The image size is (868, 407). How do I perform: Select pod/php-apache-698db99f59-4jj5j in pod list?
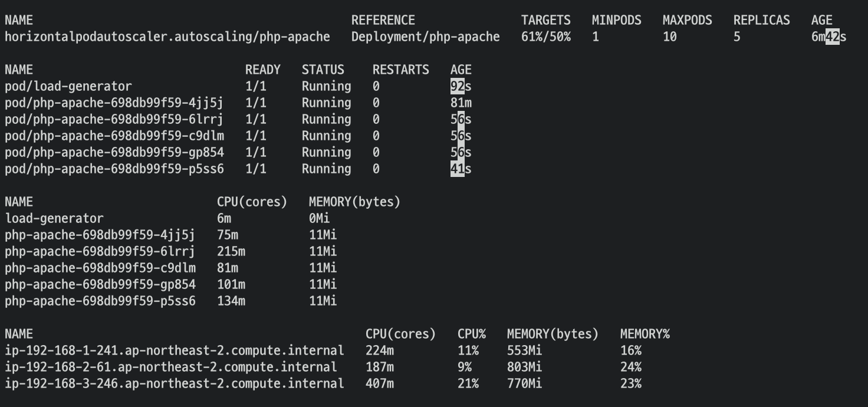coord(114,103)
